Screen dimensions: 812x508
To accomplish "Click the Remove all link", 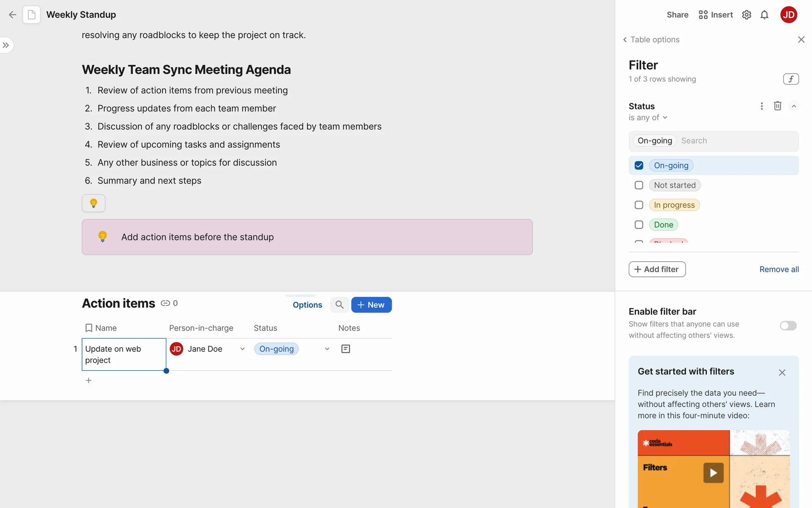I will [779, 269].
